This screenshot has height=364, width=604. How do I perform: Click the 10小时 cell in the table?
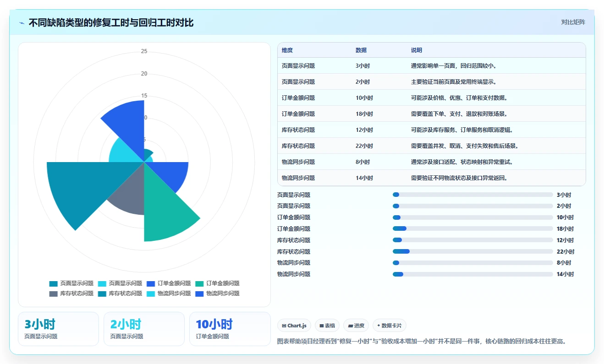[x=364, y=98]
